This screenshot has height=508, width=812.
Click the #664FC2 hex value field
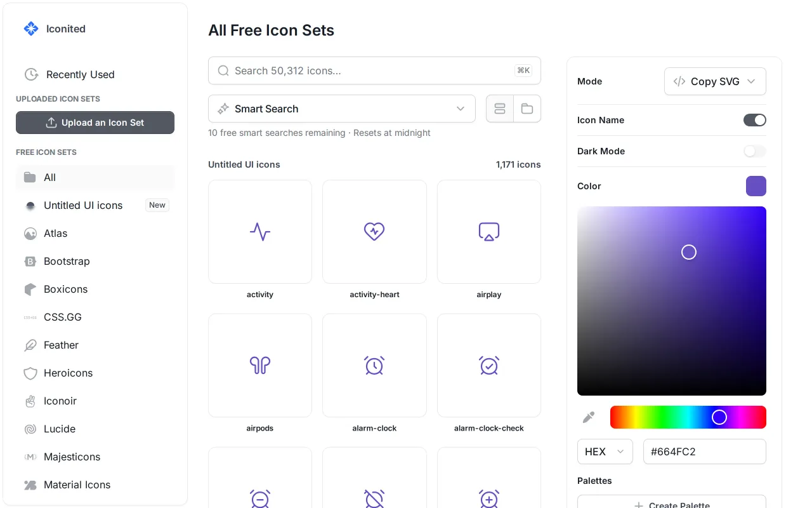click(x=705, y=451)
